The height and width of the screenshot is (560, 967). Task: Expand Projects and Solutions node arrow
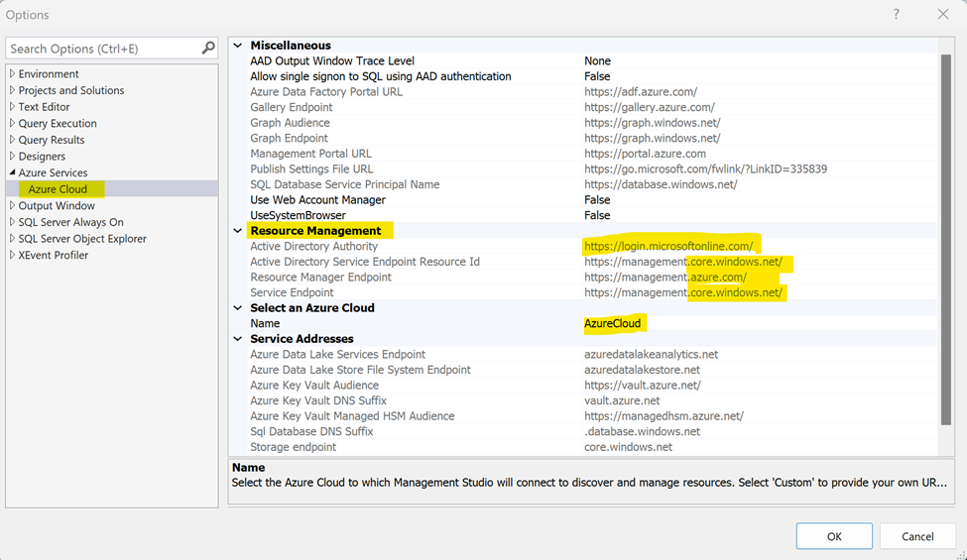12,90
